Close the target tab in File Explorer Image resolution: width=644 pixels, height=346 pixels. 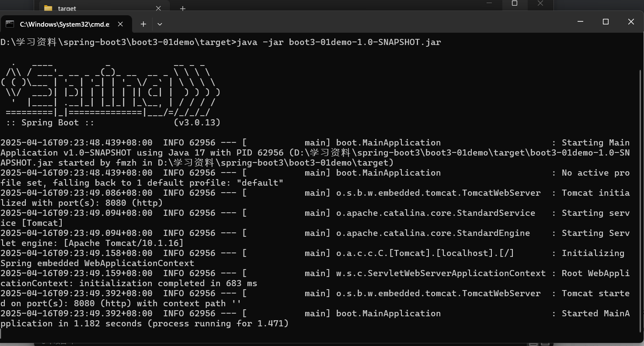158,8
